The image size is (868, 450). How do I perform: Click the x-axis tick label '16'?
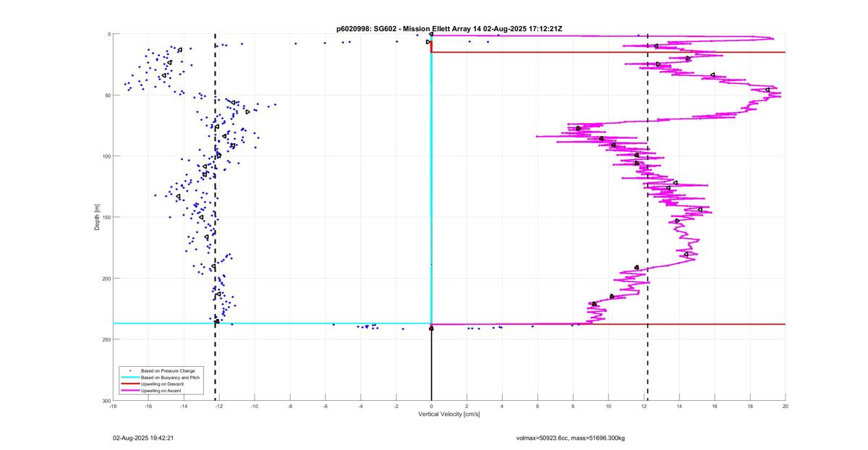pos(715,407)
